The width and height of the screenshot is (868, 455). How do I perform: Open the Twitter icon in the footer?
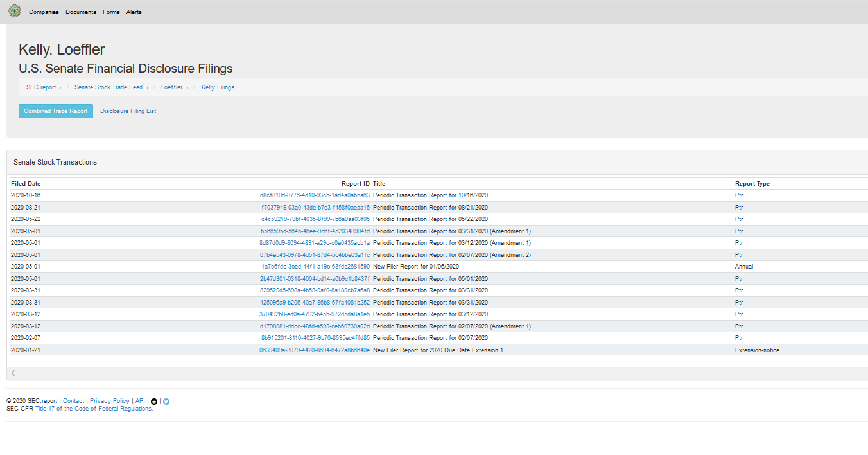[x=166, y=402]
